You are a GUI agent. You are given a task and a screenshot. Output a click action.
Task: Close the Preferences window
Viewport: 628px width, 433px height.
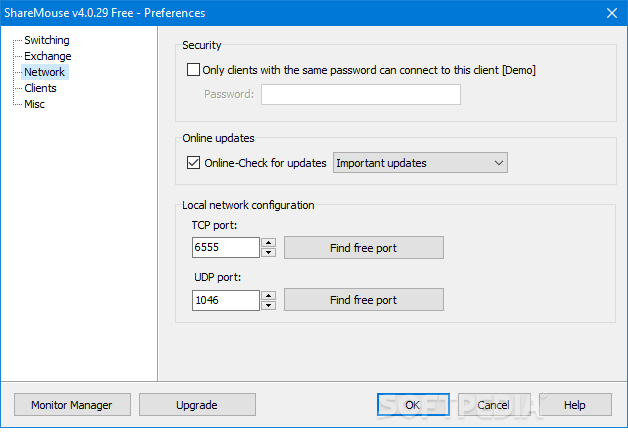[612, 13]
